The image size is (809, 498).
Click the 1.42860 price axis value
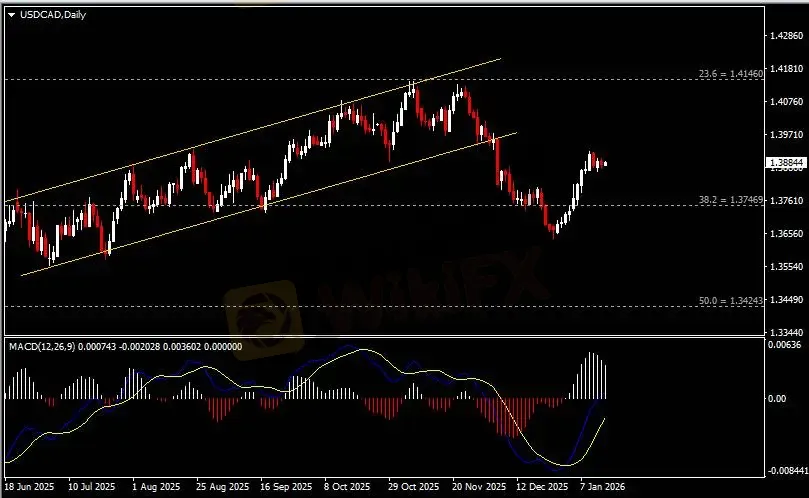[x=786, y=36]
